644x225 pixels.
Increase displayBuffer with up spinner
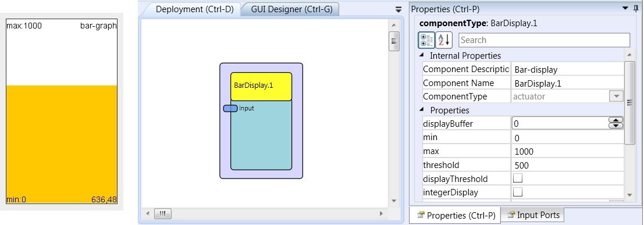tap(615, 120)
